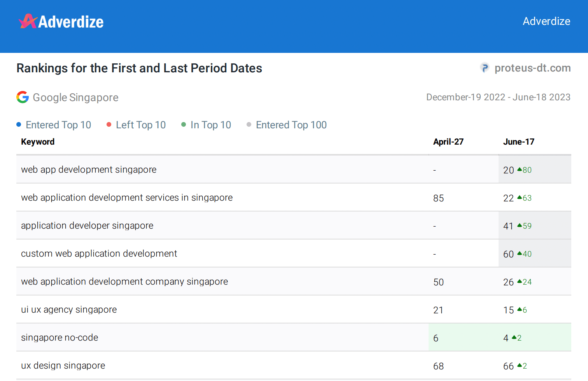
Task: Select the June-17 column header
Action: point(518,142)
